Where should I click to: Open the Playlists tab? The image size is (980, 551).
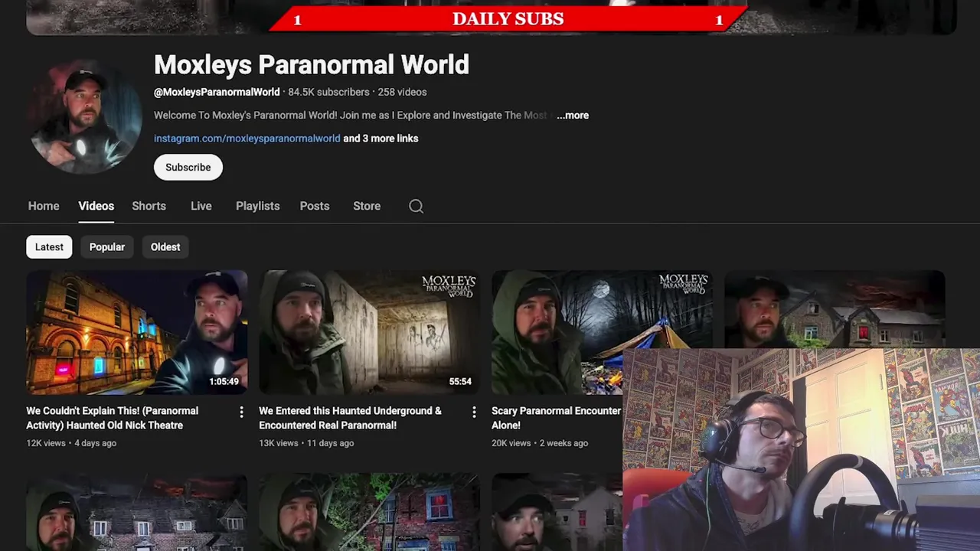click(257, 206)
